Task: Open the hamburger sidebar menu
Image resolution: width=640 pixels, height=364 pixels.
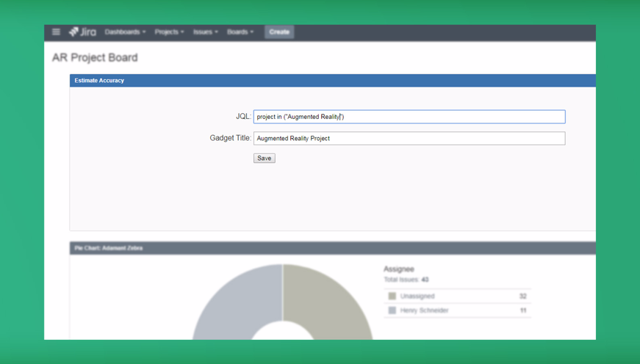Action: (56, 32)
